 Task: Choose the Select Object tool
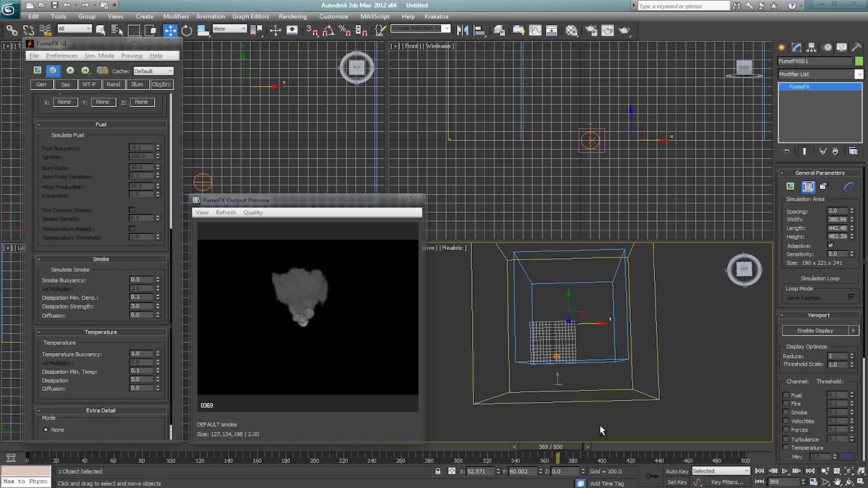click(x=100, y=30)
